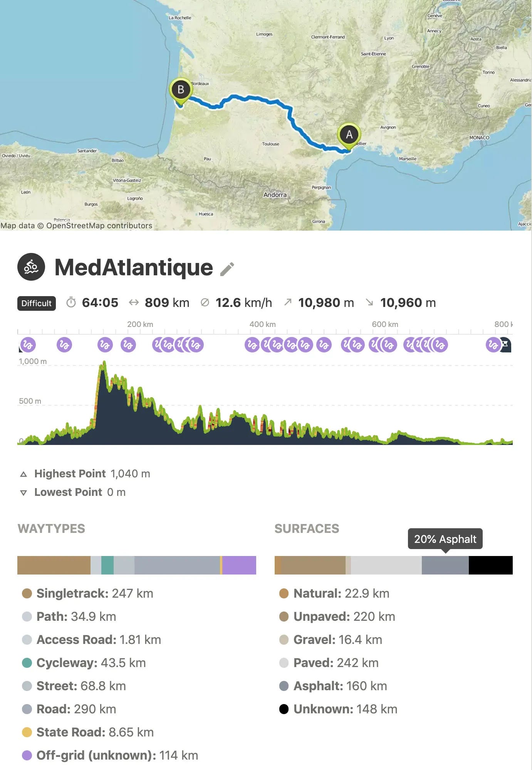The height and width of the screenshot is (770, 532).
Task: Click the 12.6 km/h speed value
Action: 243,302
